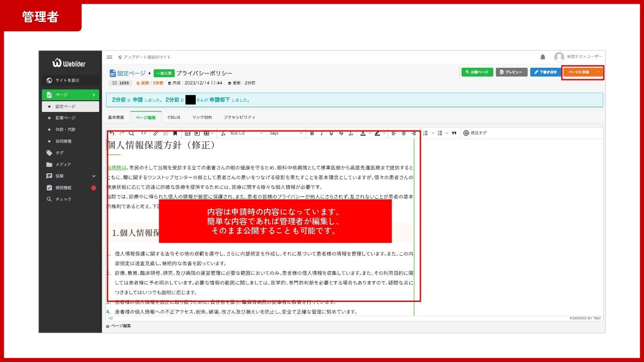Click the undo icon in editor toolbar
The width and height of the screenshot is (644, 362).
[x=112, y=133]
